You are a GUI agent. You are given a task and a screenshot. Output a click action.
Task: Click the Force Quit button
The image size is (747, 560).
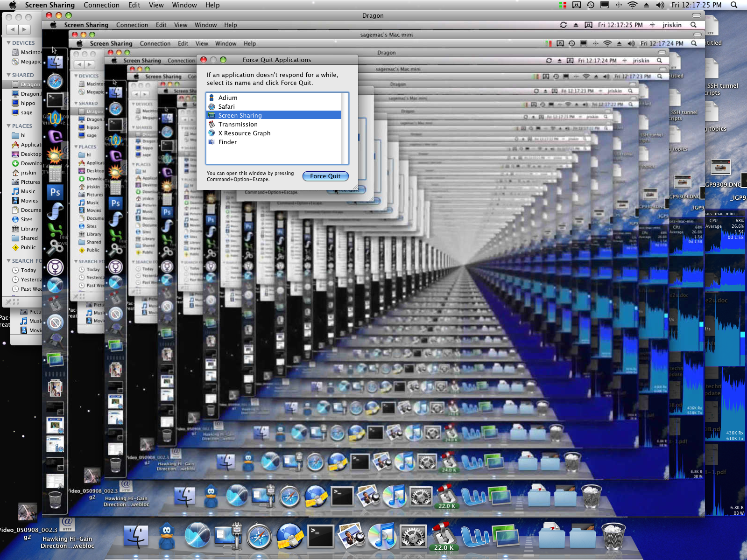point(325,176)
